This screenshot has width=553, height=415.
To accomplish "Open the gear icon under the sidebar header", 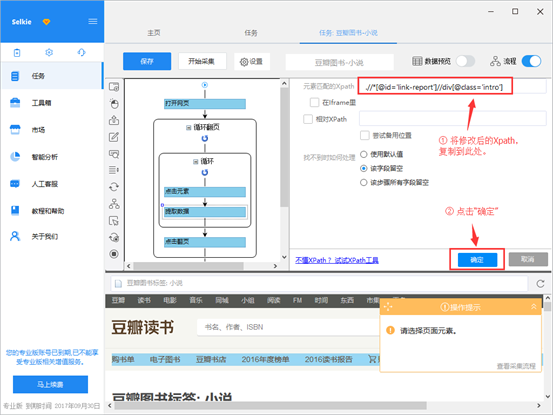I will [49, 53].
